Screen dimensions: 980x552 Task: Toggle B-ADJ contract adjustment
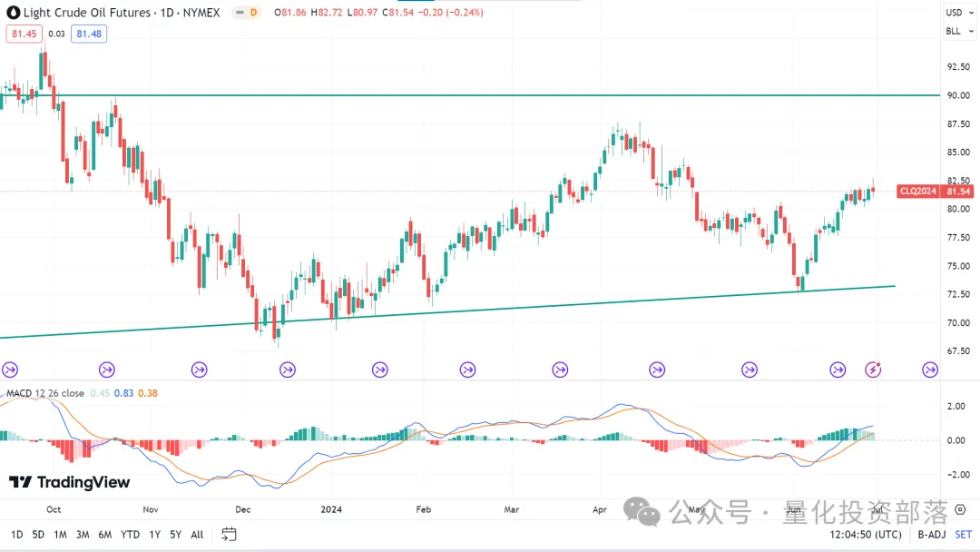tap(931, 535)
